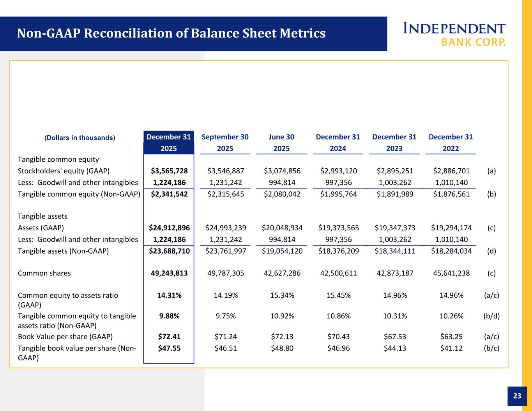Click the $3,565,728 stockholders' equity value
This screenshot has width=532, height=411.
(169, 171)
